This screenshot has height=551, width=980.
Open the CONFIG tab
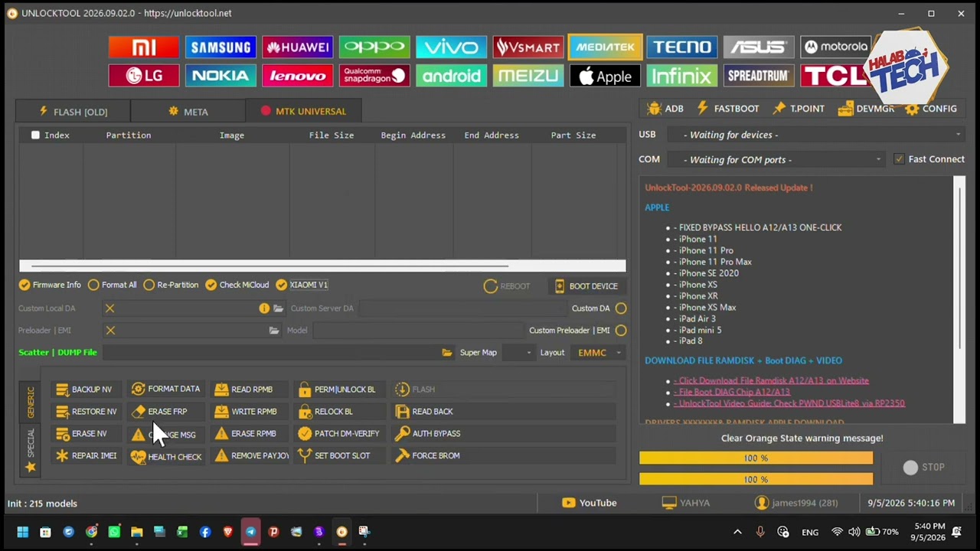930,109
